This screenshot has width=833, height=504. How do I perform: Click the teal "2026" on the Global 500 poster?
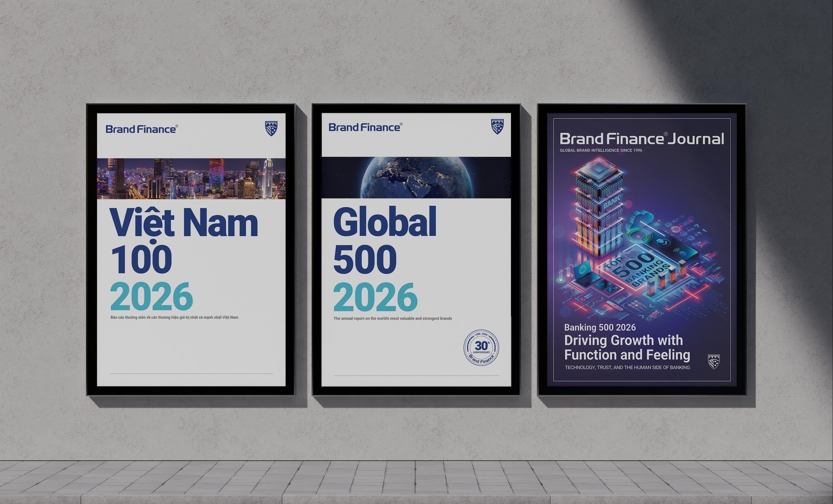(x=375, y=297)
